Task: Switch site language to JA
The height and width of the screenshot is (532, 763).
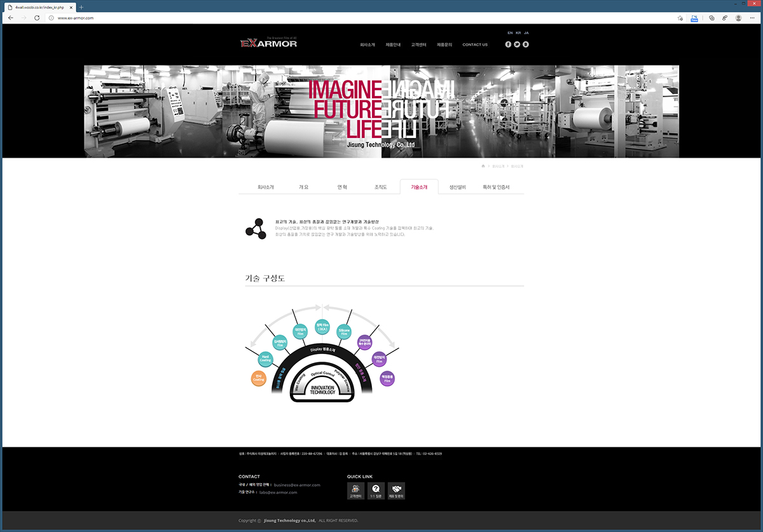Action: point(526,32)
